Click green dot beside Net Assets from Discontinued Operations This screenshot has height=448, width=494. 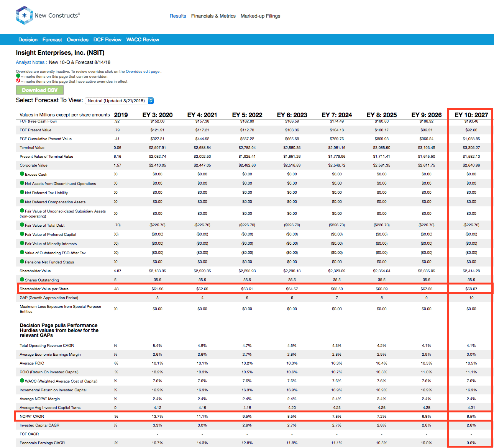pyautogui.click(x=22, y=183)
